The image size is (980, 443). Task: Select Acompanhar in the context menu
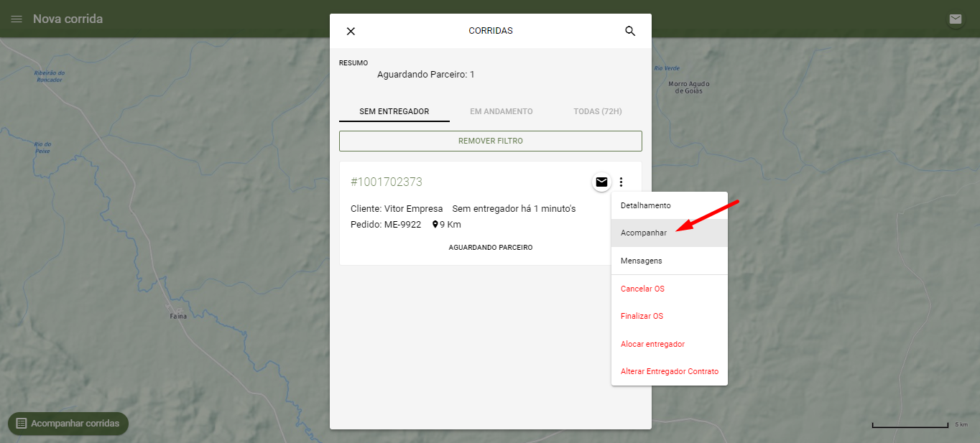[x=670, y=233]
